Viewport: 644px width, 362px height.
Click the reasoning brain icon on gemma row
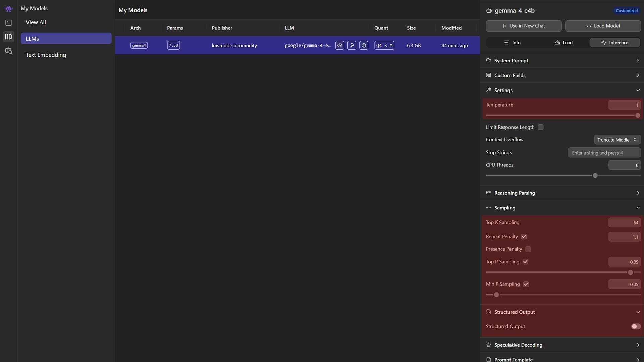364,45
